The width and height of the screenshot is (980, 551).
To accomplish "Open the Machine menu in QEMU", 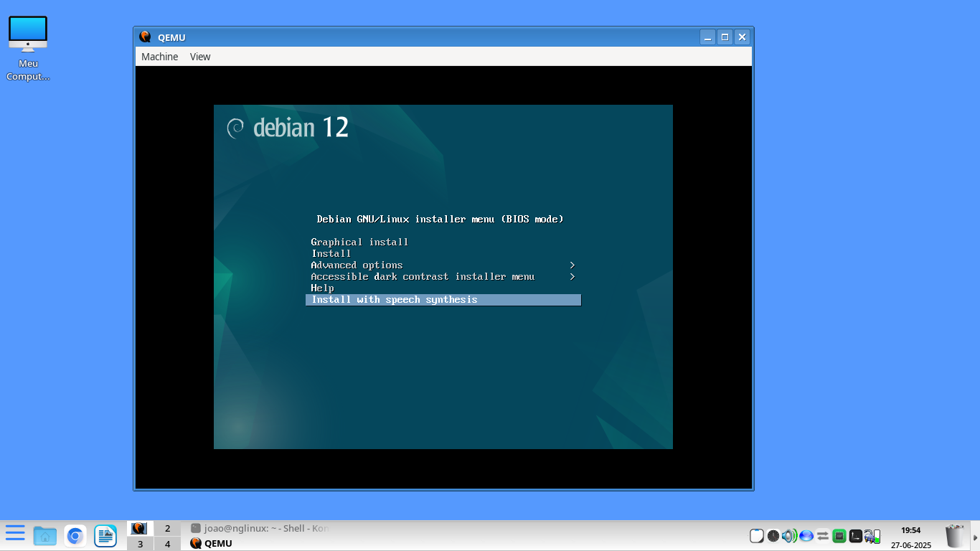I will 159,57.
